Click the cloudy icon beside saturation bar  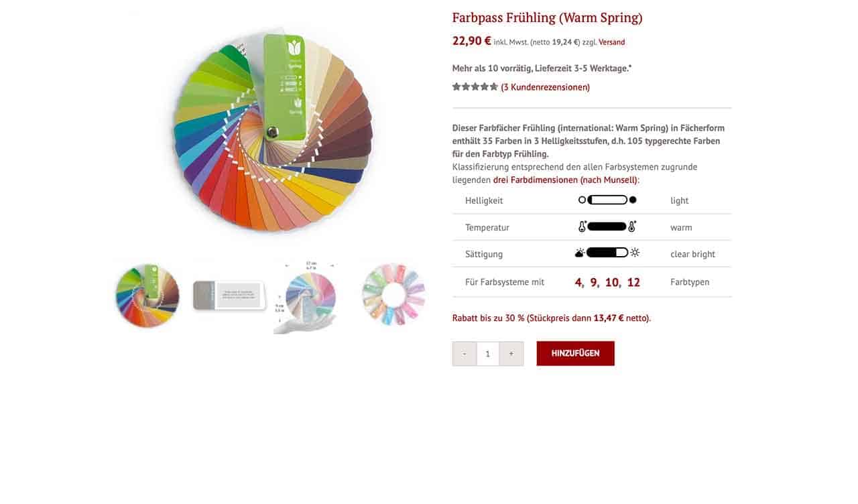pos(580,253)
